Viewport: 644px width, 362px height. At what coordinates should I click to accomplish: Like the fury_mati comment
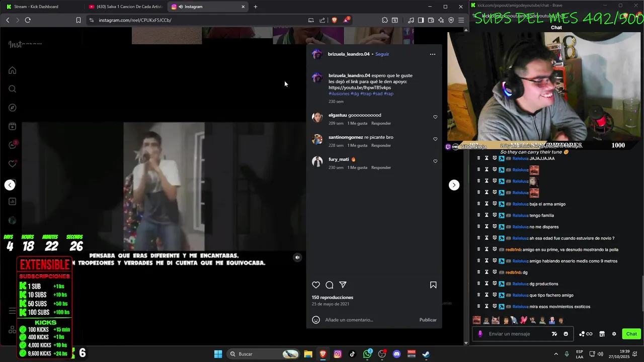[435, 161]
